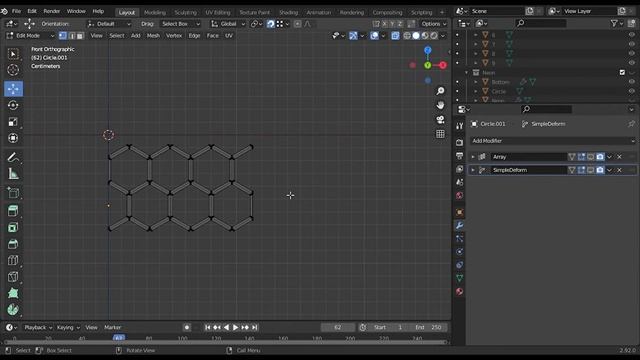Screen dimensions: 640x360
Task: Open the Tool properties tab
Action: pyautogui.click(x=460, y=126)
